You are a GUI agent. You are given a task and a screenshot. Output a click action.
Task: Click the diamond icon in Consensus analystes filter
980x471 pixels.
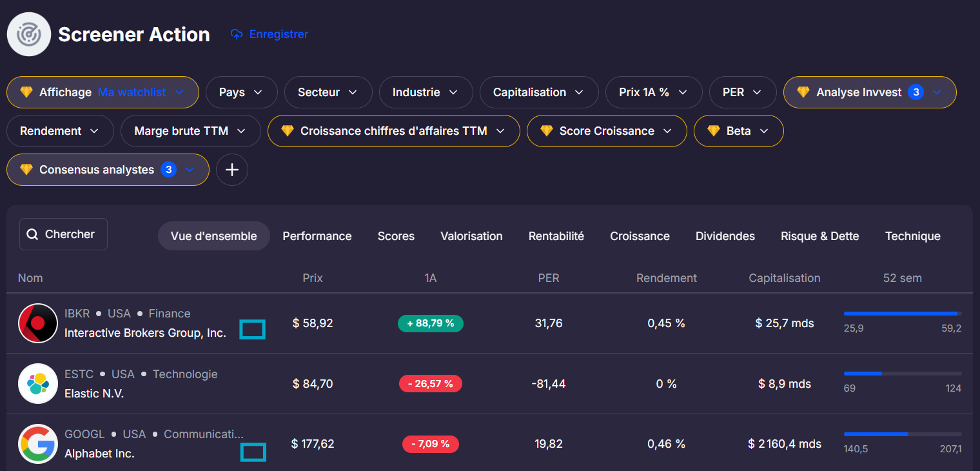[x=26, y=170]
